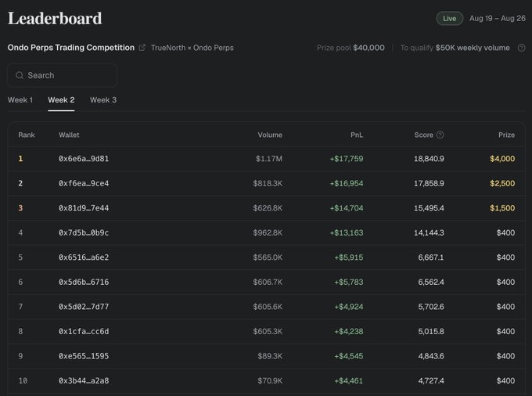Image resolution: width=532 pixels, height=396 pixels.
Task: Click the PnL column header
Action: click(x=357, y=135)
